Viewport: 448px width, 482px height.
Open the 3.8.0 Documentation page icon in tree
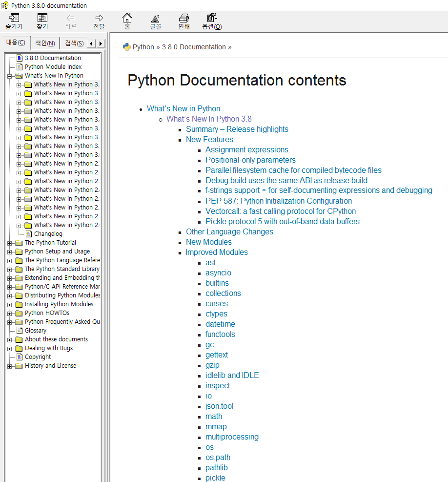20,58
